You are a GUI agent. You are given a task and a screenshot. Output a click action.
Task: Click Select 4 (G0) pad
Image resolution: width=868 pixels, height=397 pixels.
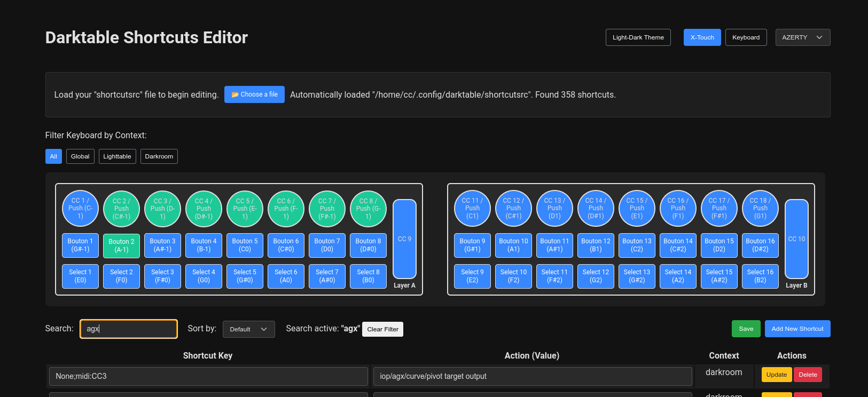[x=204, y=276]
